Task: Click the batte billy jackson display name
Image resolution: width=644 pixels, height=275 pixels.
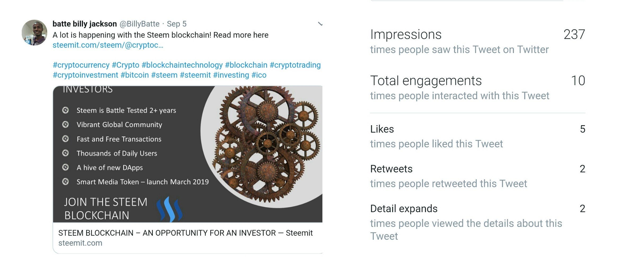Action: pyautogui.click(x=85, y=24)
